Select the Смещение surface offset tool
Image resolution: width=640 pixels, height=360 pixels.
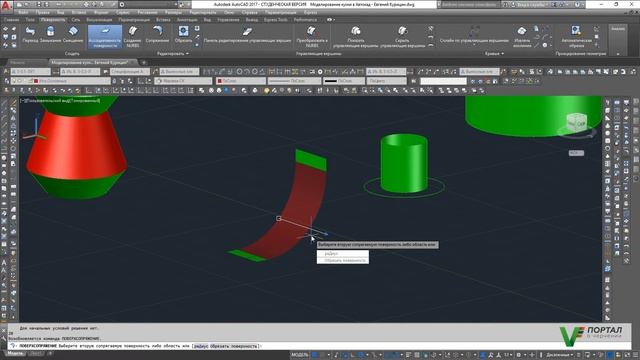tap(73, 34)
